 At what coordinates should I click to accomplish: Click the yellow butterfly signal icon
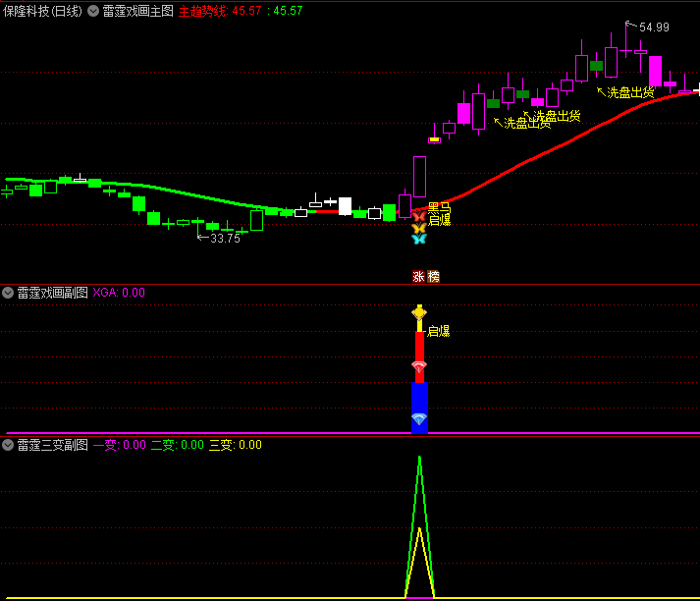click(x=419, y=228)
